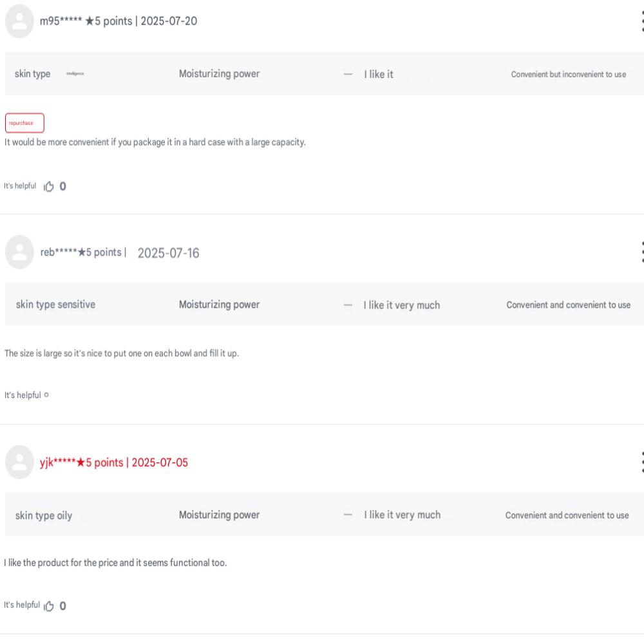Open more options for reb***** review
The image size is (644, 644).
tap(641, 252)
